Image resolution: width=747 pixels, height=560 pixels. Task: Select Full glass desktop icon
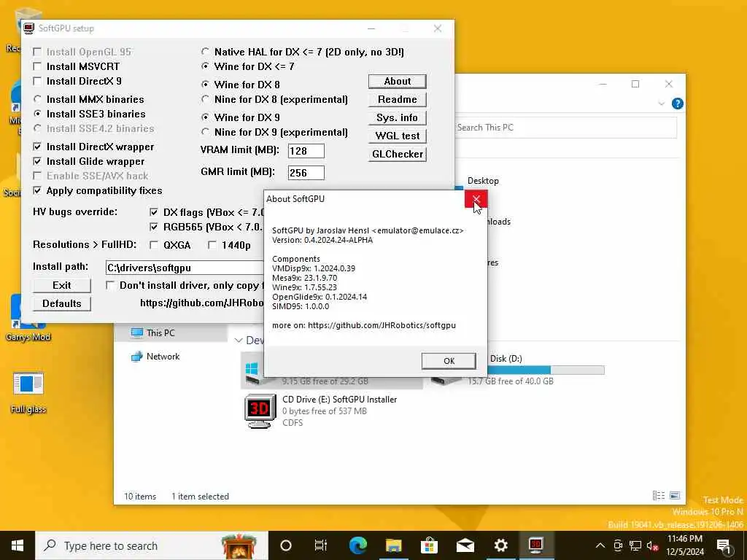[x=28, y=392]
